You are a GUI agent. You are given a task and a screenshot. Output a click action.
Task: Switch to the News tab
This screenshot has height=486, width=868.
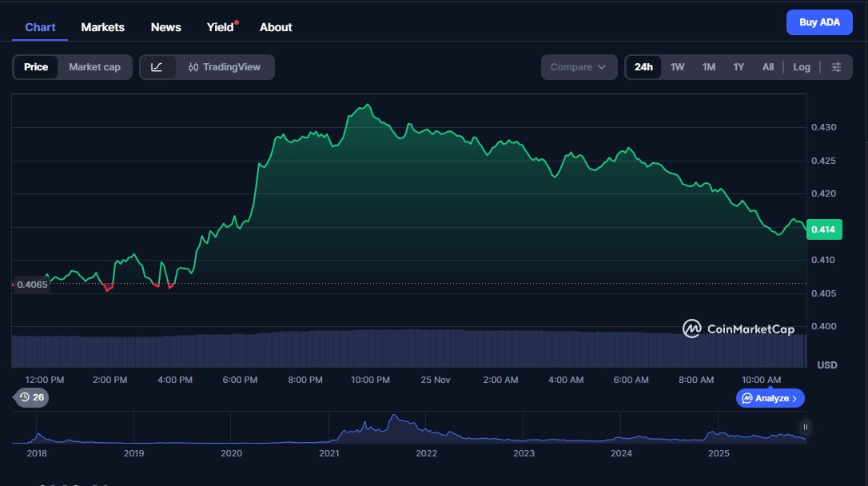click(165, 27)
